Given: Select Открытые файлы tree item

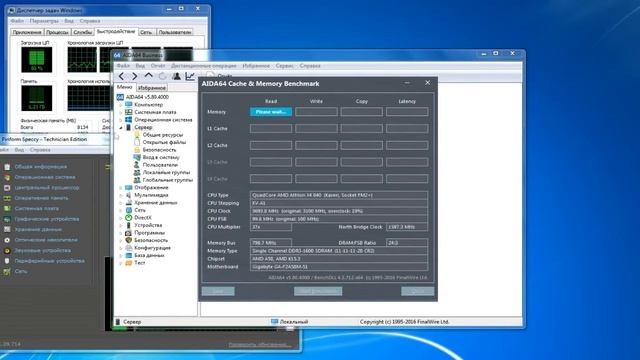Looking at the screenshot, I should tap(164, 142).
